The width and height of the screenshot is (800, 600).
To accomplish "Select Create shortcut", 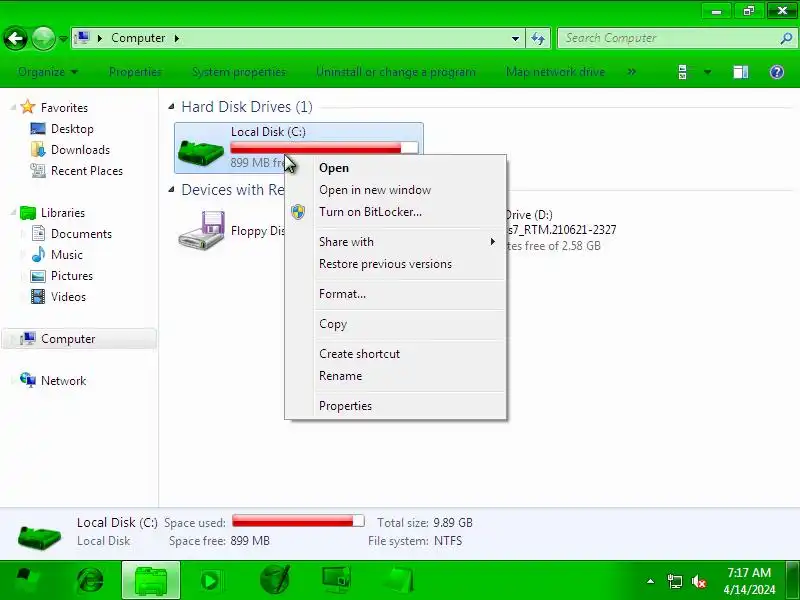I will coord(395,354).
